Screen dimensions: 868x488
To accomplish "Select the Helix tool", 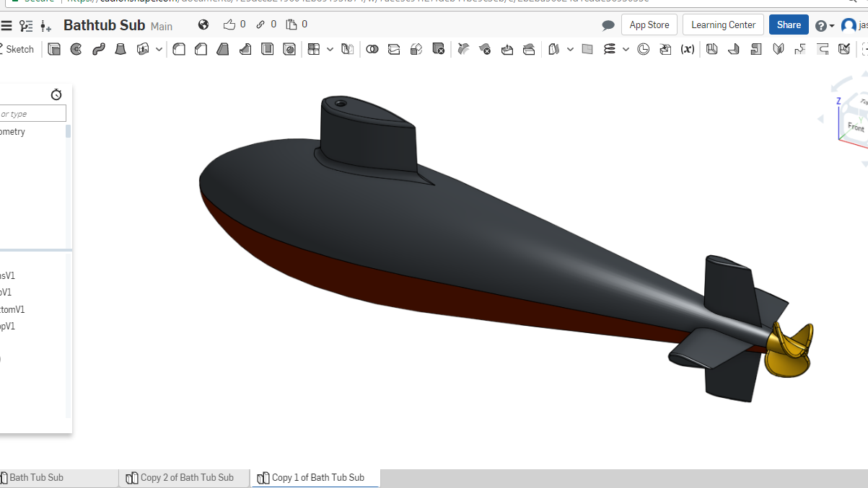I will (x=610, y=50).
